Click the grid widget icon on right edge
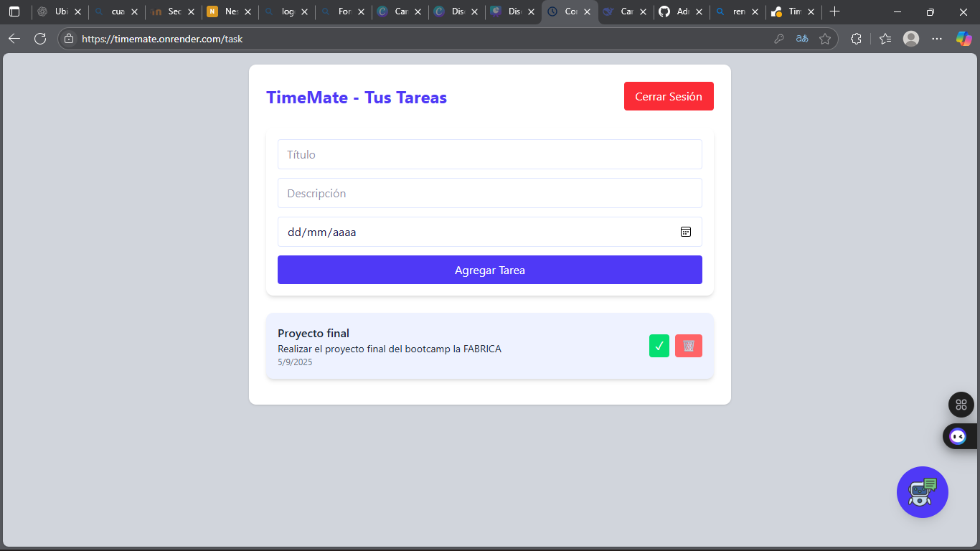This screenshot has height=551, width=980. point(961,404)
